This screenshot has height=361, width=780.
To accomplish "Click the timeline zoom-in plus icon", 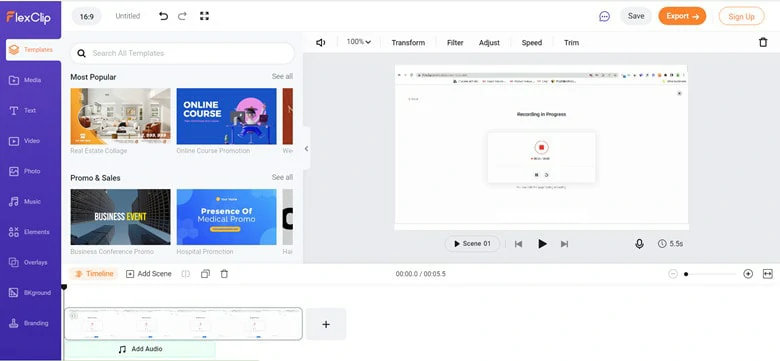I will pos(748,273).
